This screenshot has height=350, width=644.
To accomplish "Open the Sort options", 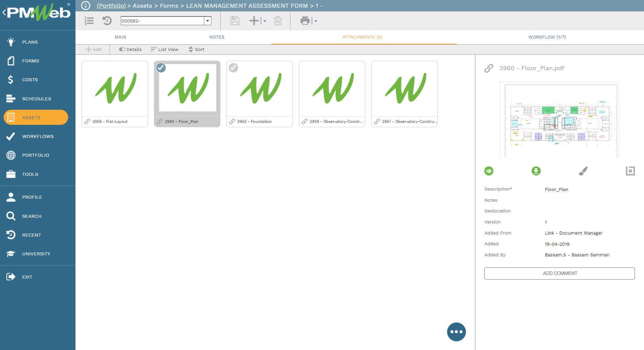I will [196, 49].
